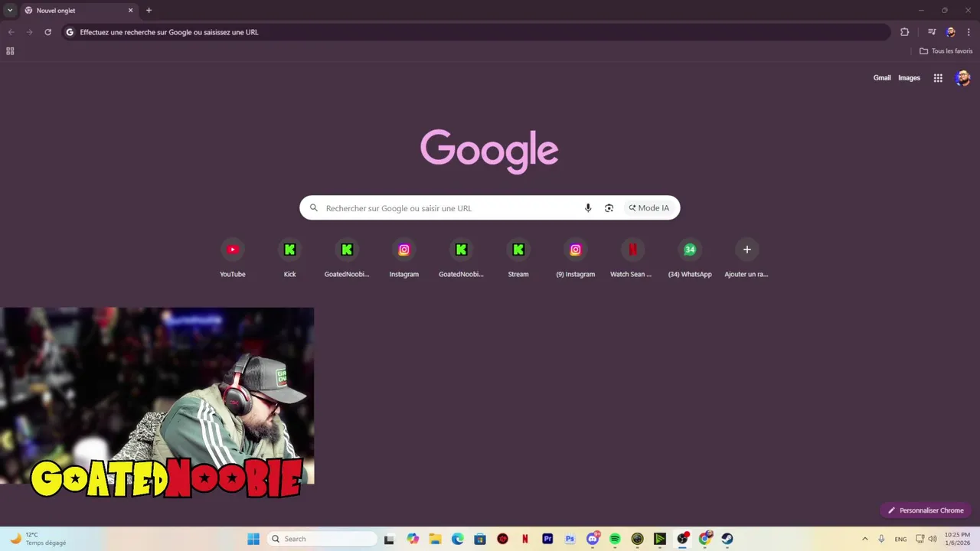Open Microsoft Store from the taskbar
This screenshot has width=980, height=551.
click(x=480, y=539)
